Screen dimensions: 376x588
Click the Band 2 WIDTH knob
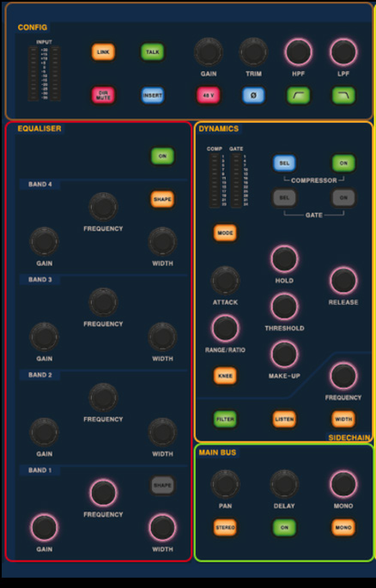point(162,432)
